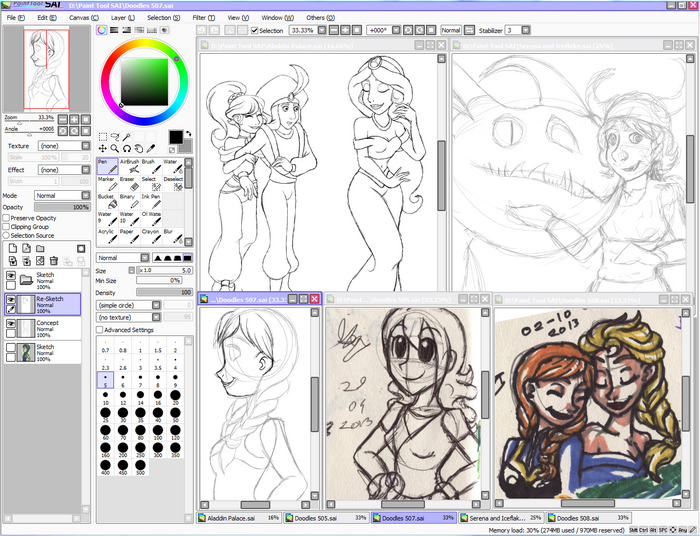Image resolution: width=700 pixels, height=536 pixels.
Task: Open the Texture dropdown
Action: click(x=64, y=146)
